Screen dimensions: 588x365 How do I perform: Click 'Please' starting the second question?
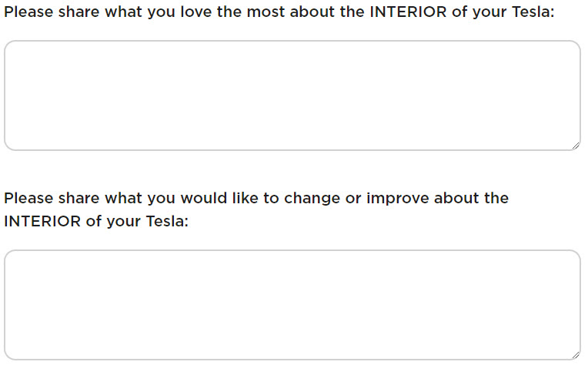tap(28, 198)
